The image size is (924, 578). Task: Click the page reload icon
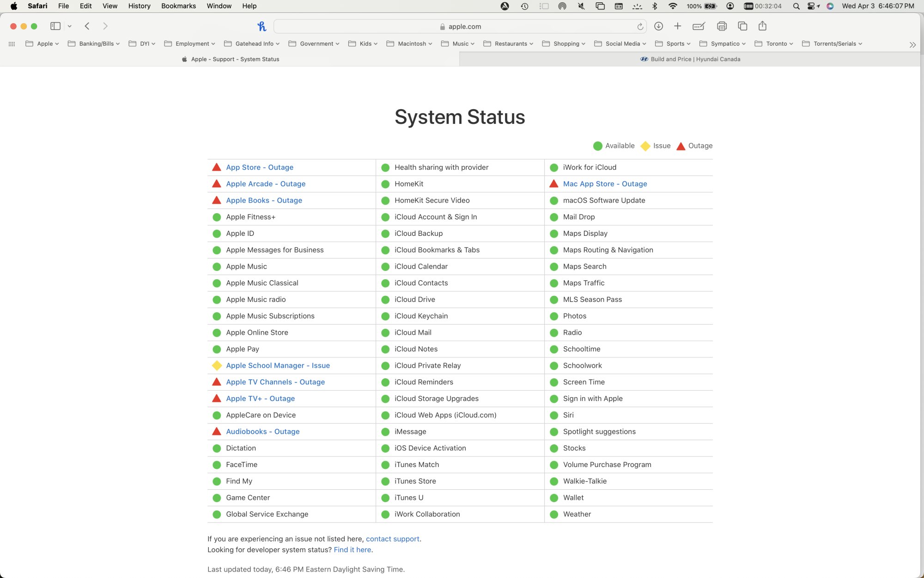pos(640,27)
